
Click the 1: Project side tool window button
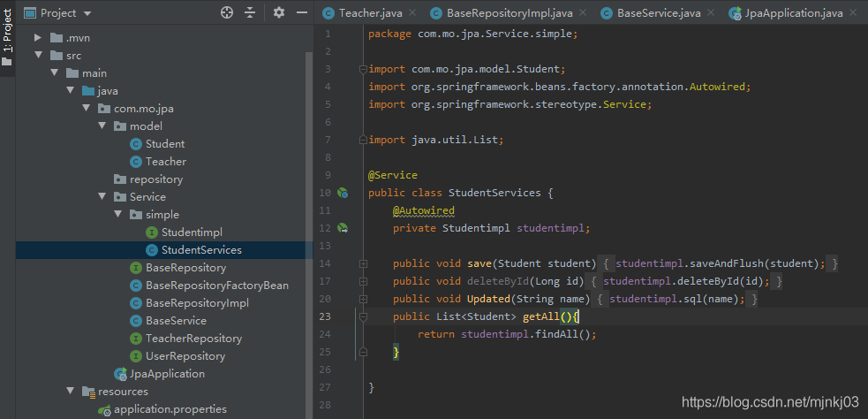click(8, 37)
